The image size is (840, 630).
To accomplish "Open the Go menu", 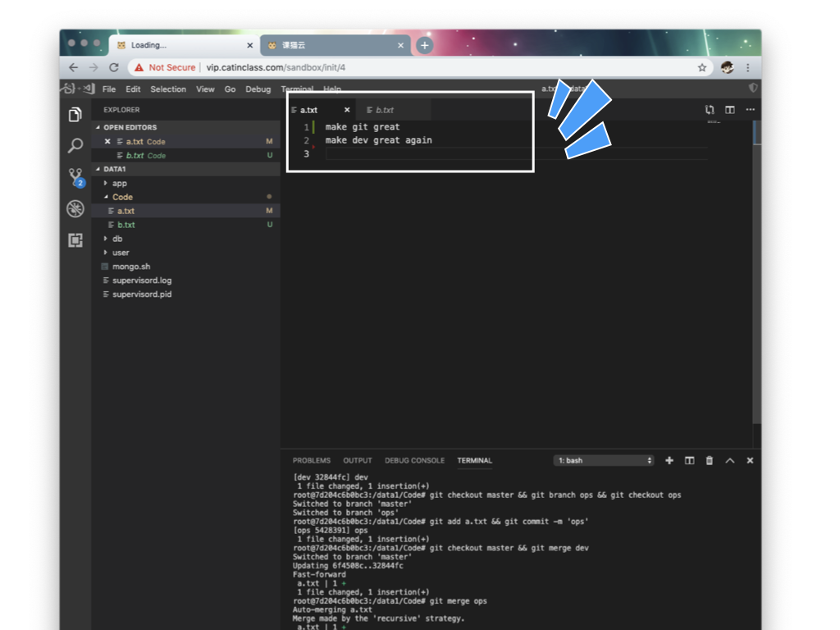I will coord(230,89).
